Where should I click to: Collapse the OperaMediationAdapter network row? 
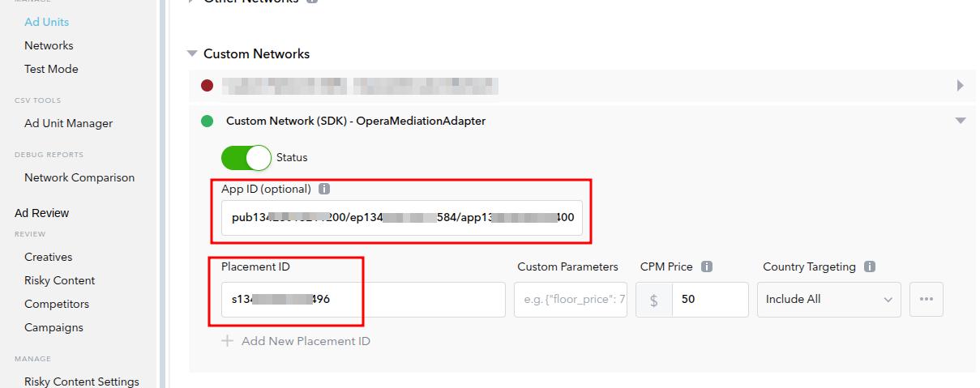(x=961, y=122)
